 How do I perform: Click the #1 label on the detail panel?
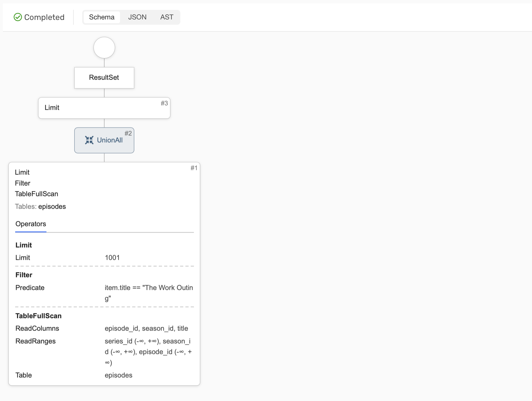(194, 168)
